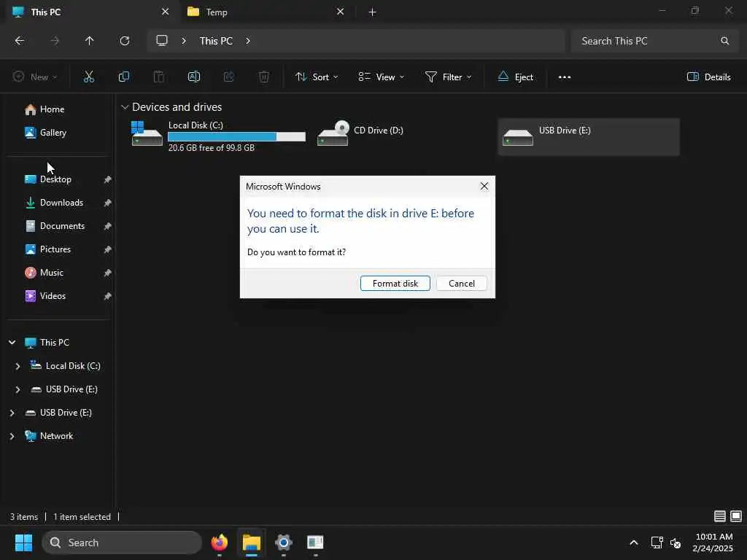Open Settings gear from the taskbar
Screen dimensions: 747x560
[x=284, y=542]
